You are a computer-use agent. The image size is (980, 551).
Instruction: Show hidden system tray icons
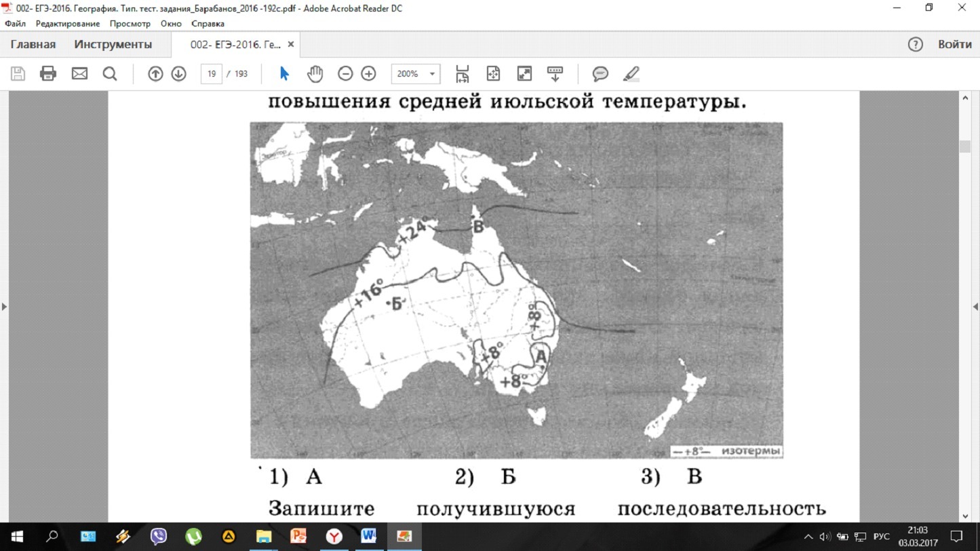tap(808, 537)
